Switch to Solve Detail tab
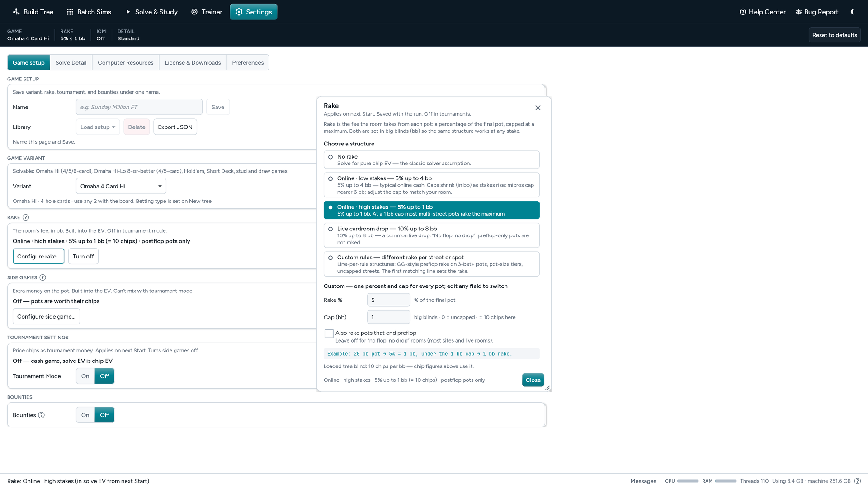The image size is (868, 488). (71, 62)
